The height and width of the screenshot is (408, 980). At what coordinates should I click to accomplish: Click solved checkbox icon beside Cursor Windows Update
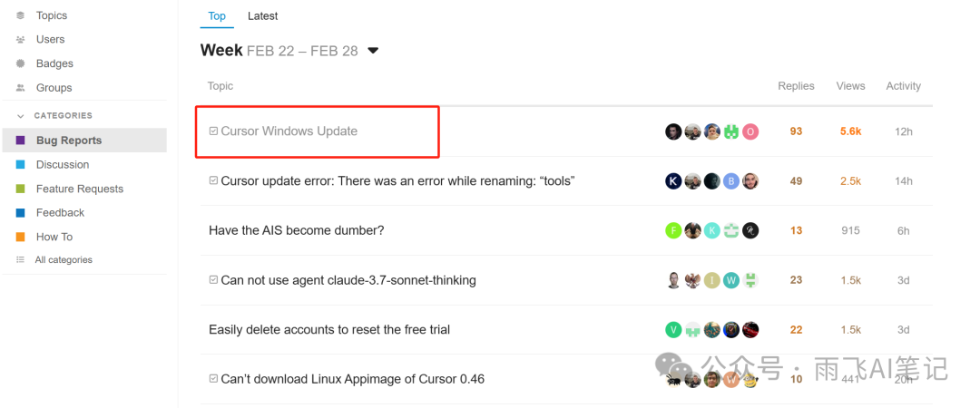click(213, 131)
